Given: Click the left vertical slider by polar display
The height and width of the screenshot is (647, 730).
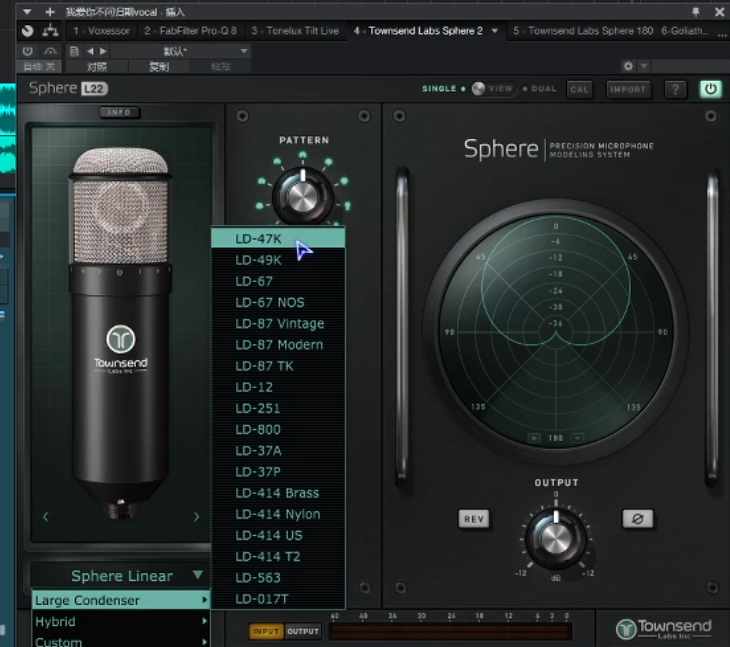Looking at the screenshot, I should click(403, 326).
